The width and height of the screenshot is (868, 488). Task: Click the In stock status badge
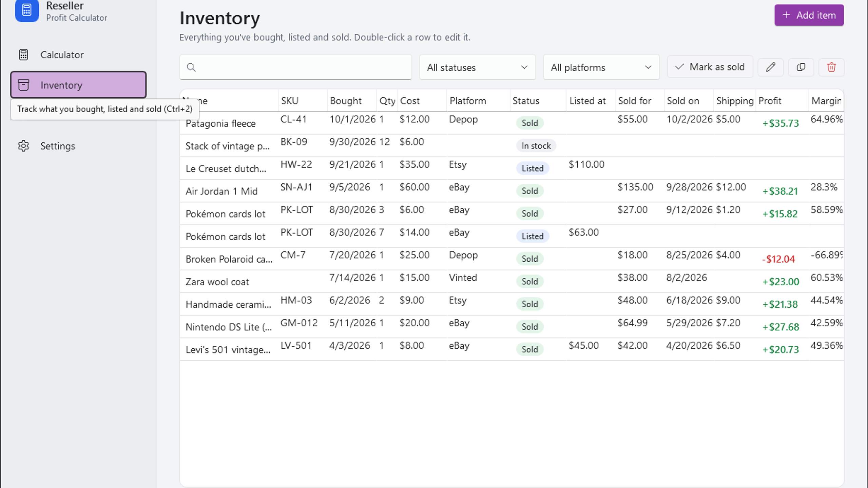click(536, 146)
